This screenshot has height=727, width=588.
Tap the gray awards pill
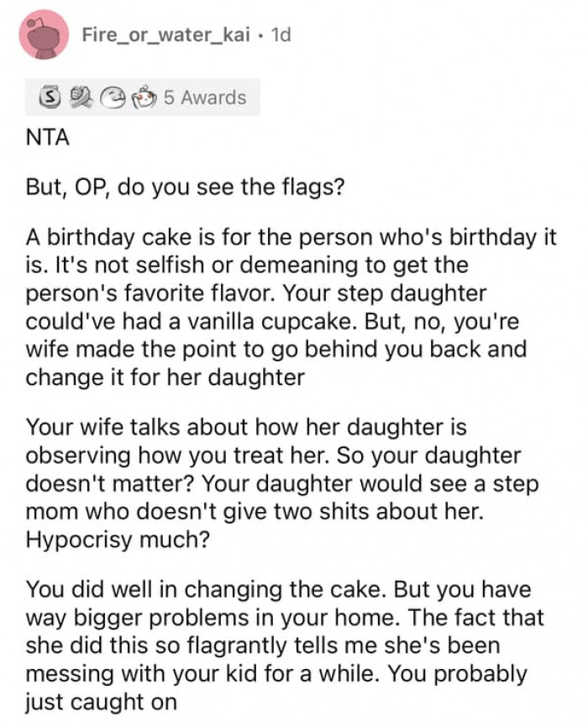[x=134, y=97]
